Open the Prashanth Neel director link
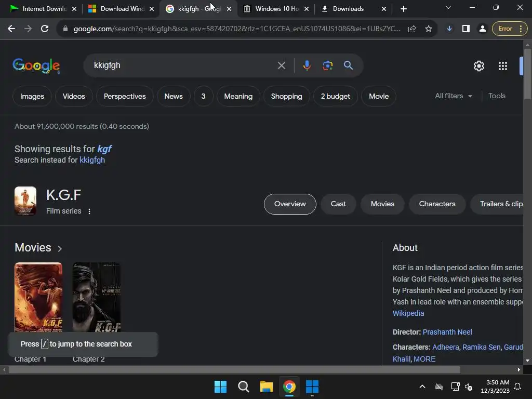Image resolution: width=532 pixels, height=399 pixels. pos(447,332)
